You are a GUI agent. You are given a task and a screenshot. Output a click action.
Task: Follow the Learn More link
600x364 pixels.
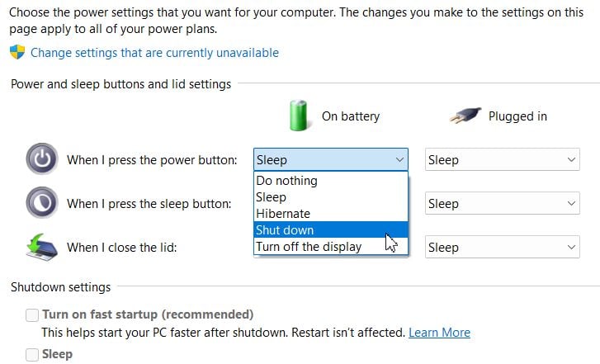[439, 333]
